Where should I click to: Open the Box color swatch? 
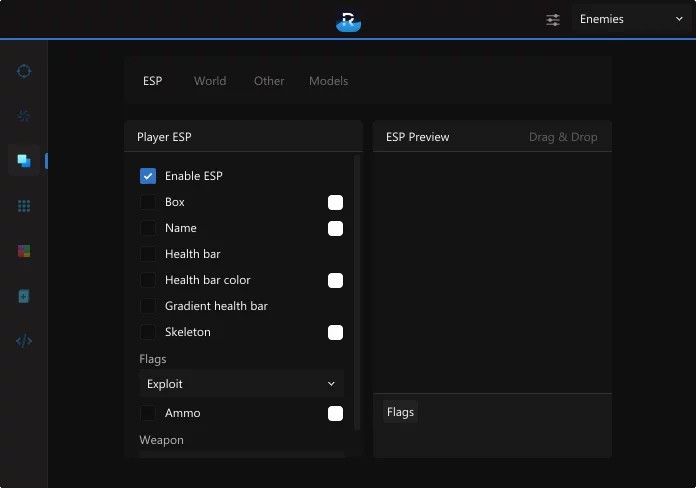click(x=335, y=202)
